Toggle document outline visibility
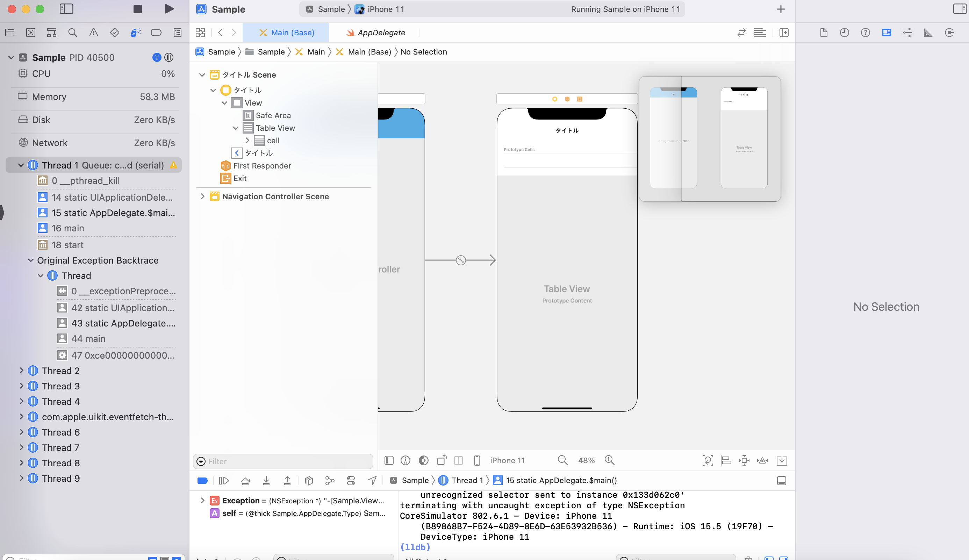The width and height of the screenshot is (969, 560). point(389,460)
